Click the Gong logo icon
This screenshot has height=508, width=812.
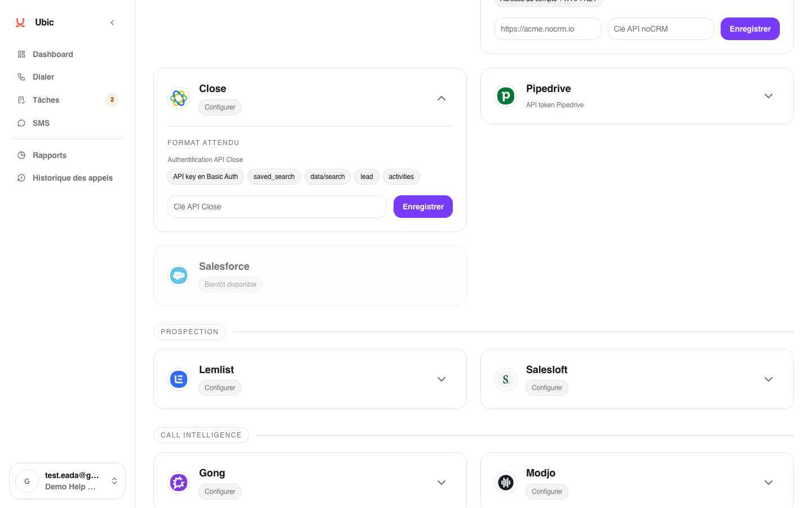179,483
